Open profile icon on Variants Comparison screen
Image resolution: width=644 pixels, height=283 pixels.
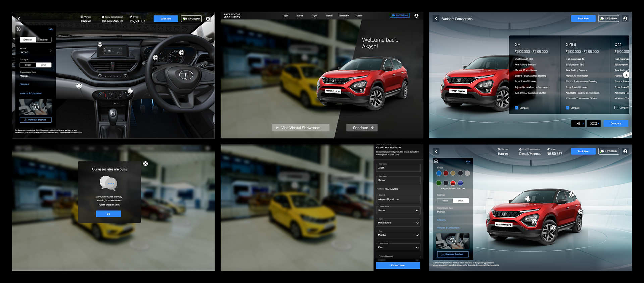[x=625, y=19]
